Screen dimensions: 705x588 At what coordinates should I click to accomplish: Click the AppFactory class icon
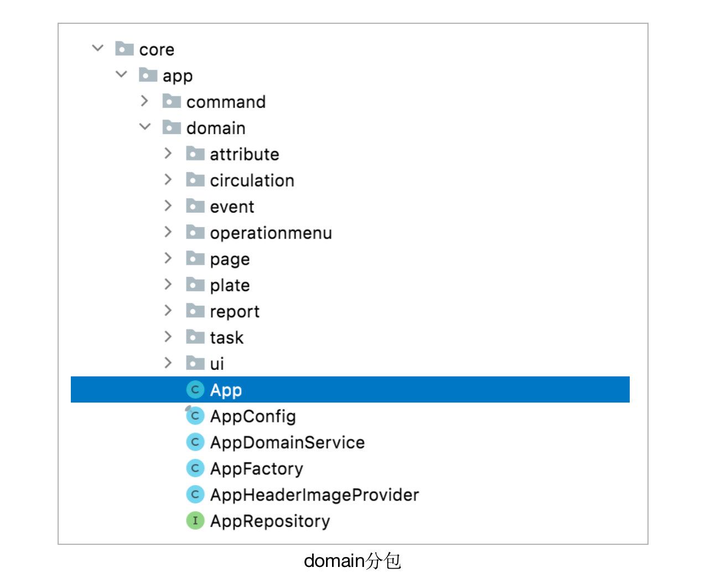point(195,468)
